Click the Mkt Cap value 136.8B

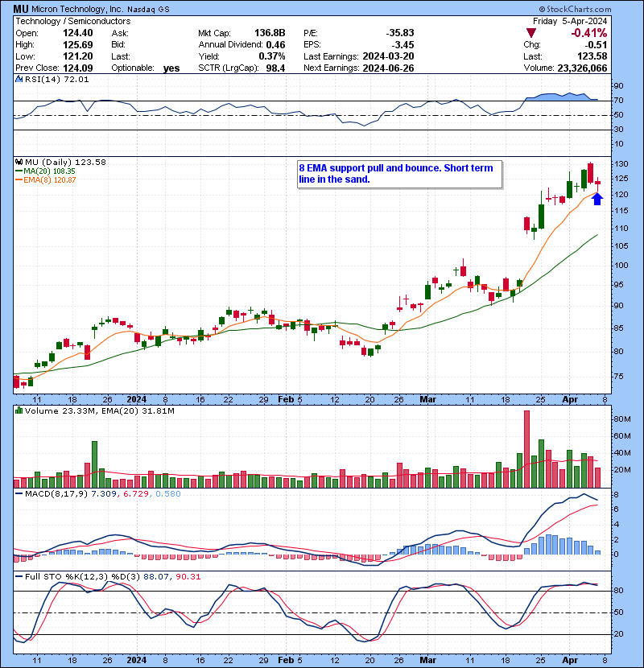[270, 33]
